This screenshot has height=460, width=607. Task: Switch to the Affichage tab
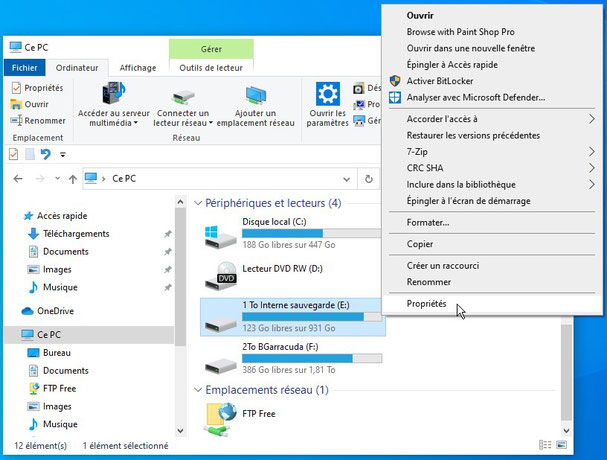pos(138,68)
